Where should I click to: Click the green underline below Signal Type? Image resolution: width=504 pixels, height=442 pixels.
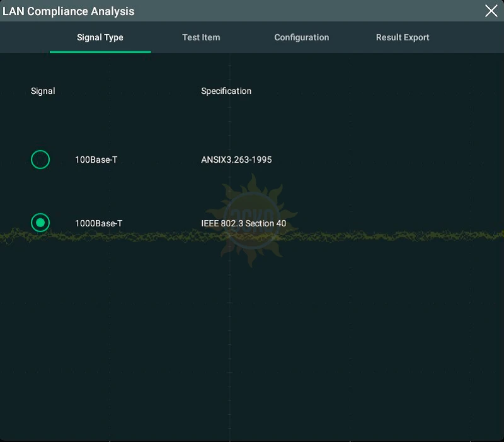point(100,52)
